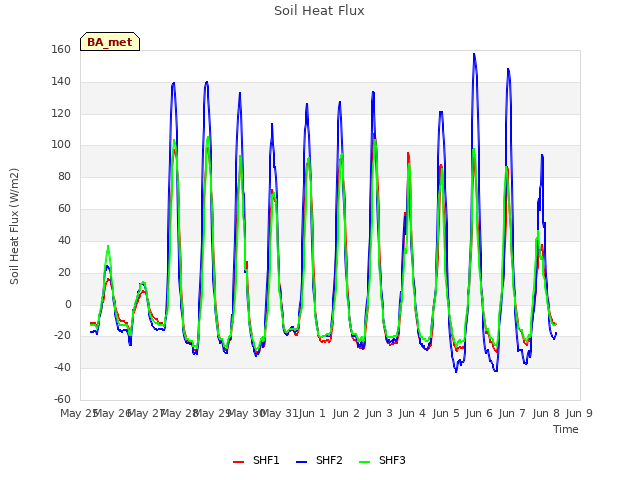The width and height of the screenshot is (640, 480).
Task: Click the Jun 4 x-axis label
Action: coord(412,413)
